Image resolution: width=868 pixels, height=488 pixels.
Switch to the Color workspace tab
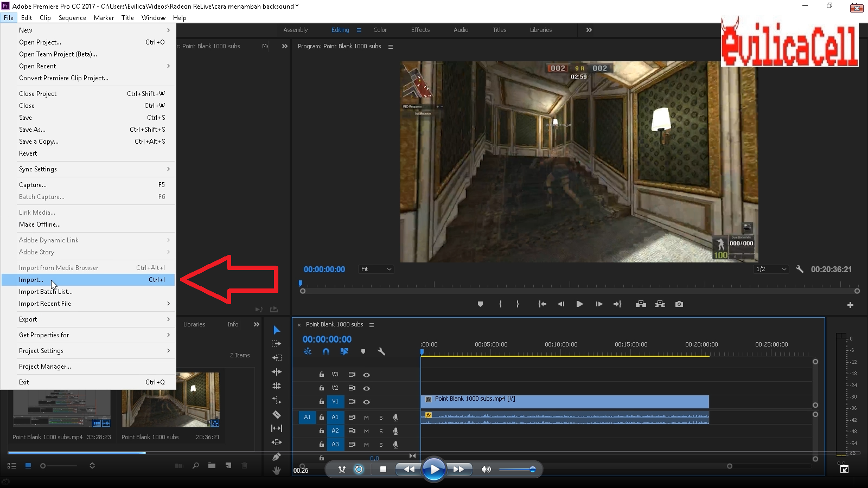(380, 30)
